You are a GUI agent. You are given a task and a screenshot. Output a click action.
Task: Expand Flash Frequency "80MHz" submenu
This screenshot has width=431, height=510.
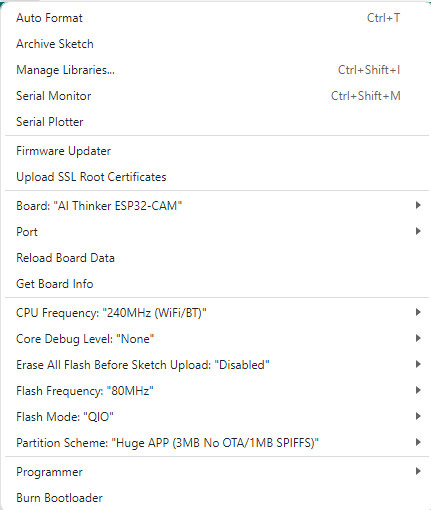pos(217,391)
